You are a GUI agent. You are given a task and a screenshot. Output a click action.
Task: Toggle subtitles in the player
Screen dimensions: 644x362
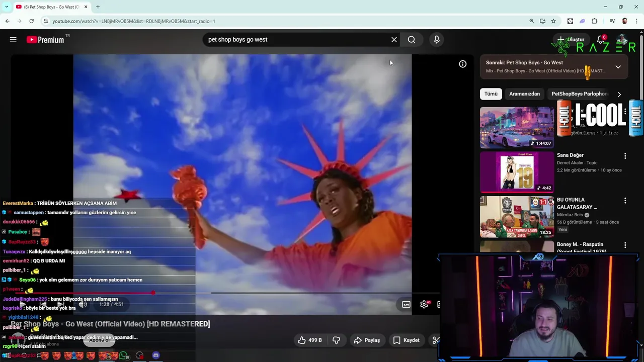click(x=406, y=304)
